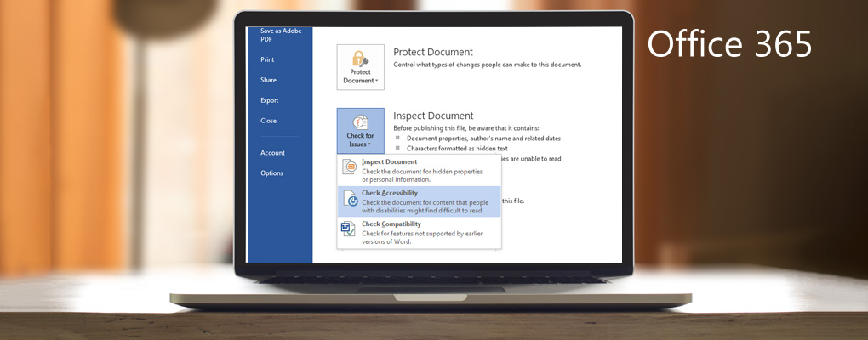Open Options in the backstage sidebar
The image size is (868, 340).
271,173
